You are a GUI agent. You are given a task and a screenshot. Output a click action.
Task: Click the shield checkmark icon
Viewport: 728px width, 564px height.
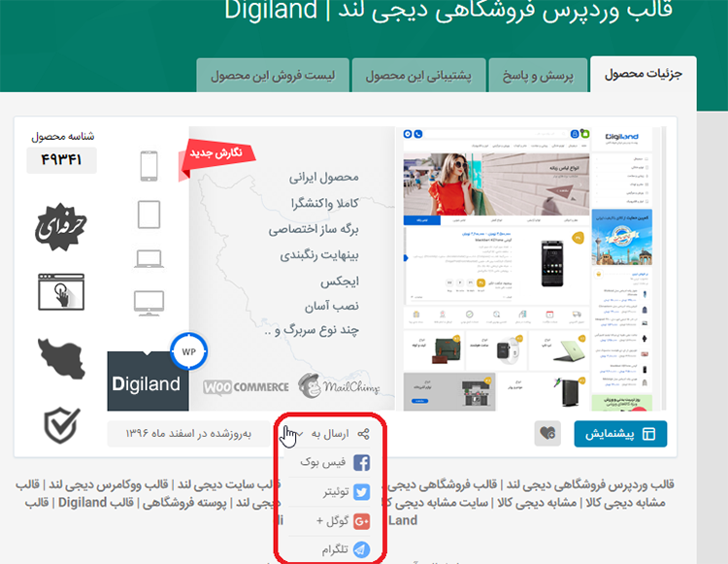pos(62,425)
